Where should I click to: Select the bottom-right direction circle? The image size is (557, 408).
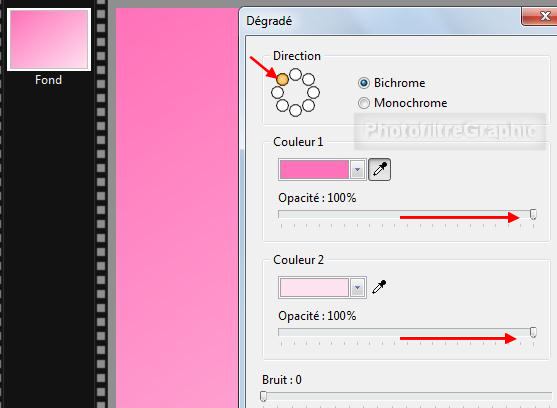[x=308, y=105]
